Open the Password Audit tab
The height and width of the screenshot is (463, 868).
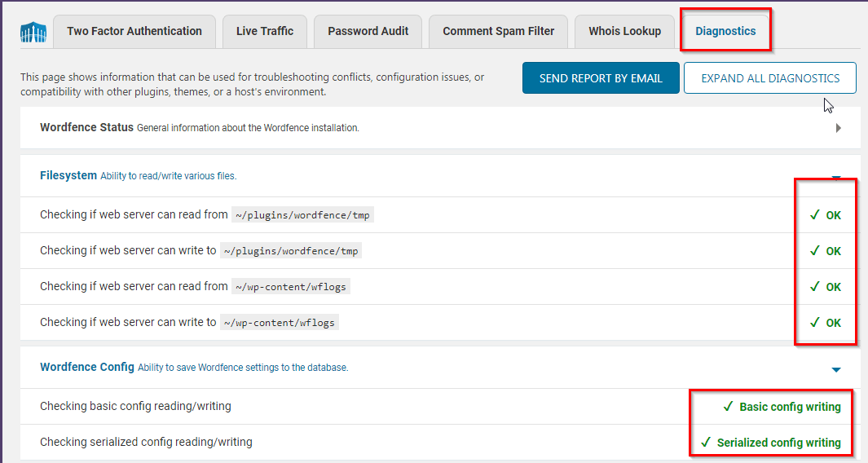tap(368, 32)
